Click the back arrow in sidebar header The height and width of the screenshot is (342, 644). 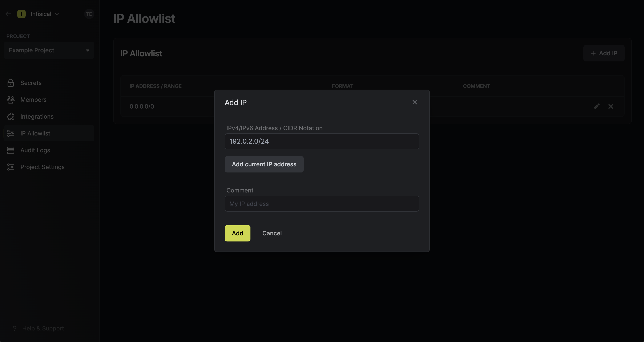(8, 14)
